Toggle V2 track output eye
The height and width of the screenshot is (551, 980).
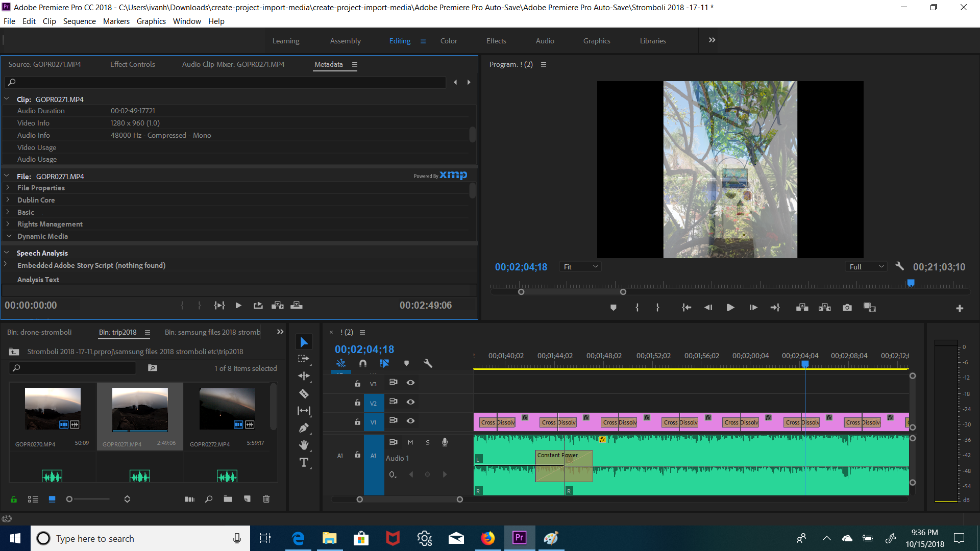pos(410,402)
